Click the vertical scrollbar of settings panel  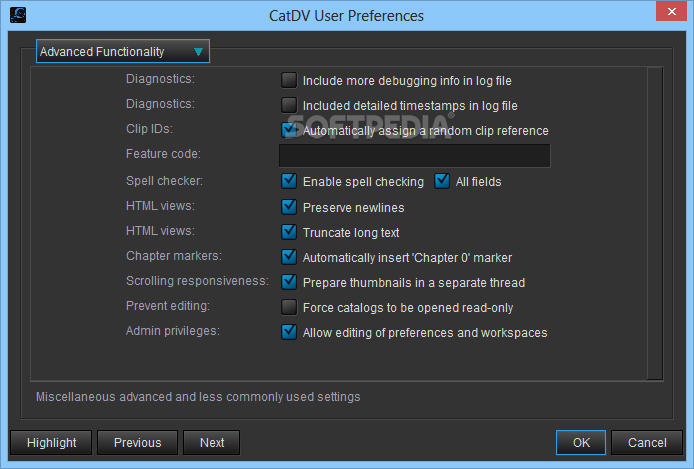(655, 223)
